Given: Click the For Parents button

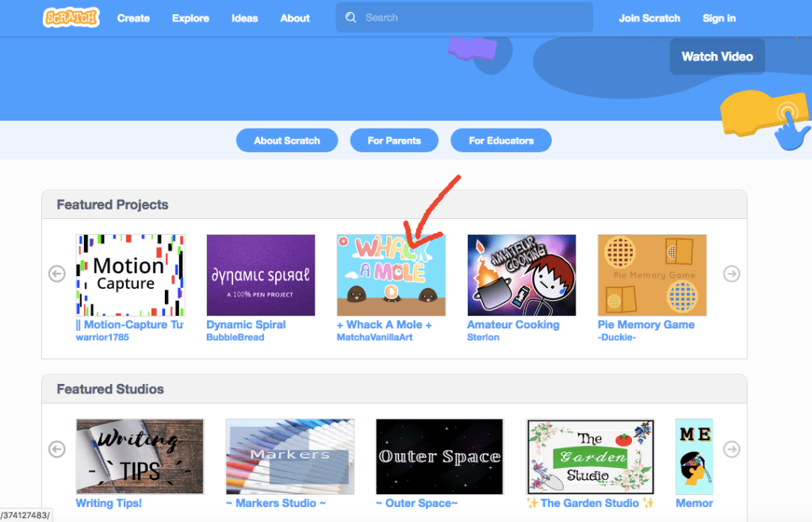Looking at the screenshot, I should click(394, 140).
